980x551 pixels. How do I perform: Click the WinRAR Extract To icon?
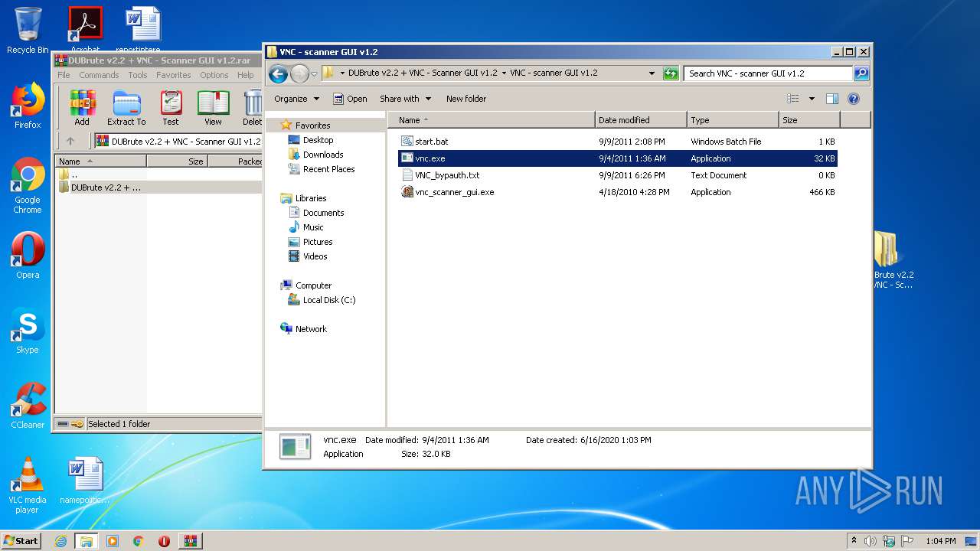126,108
